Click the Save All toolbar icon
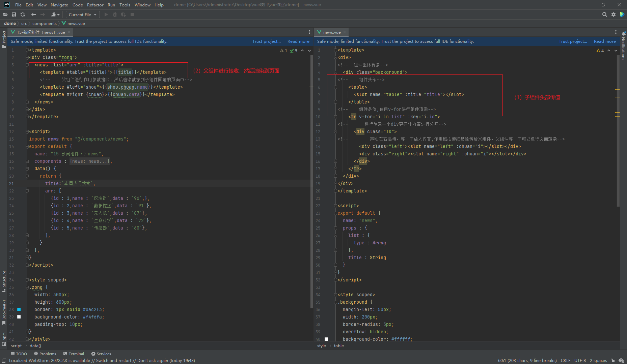The height and width of the screenshot is (364, 627). coord(14,14)
